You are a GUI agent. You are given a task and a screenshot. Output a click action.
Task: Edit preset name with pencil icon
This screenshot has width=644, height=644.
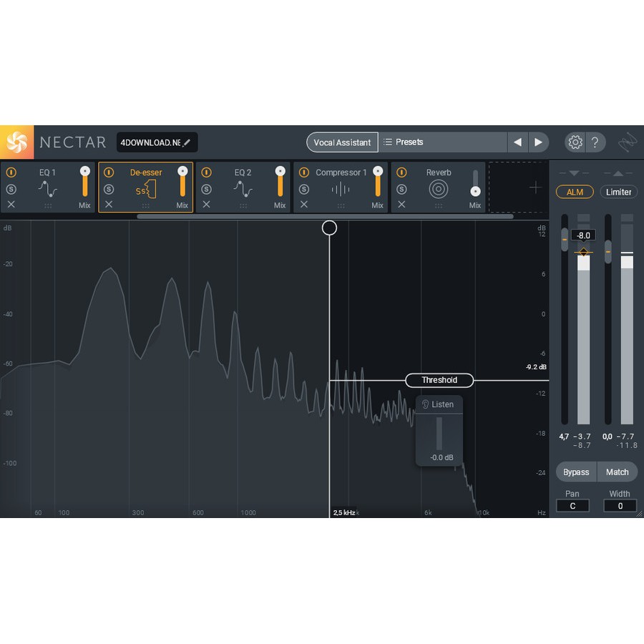[187, 142]
